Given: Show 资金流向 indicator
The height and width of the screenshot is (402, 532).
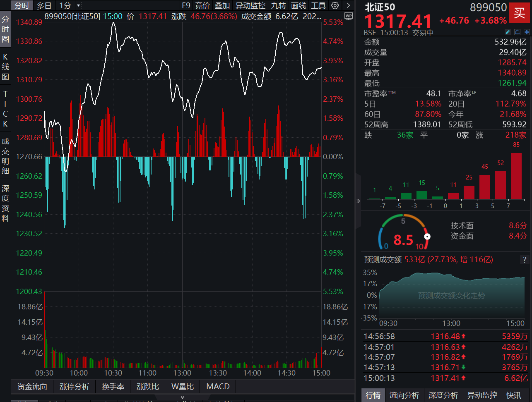Looking at the screenshot, I should pyautogui.click(x=32, y=386).
